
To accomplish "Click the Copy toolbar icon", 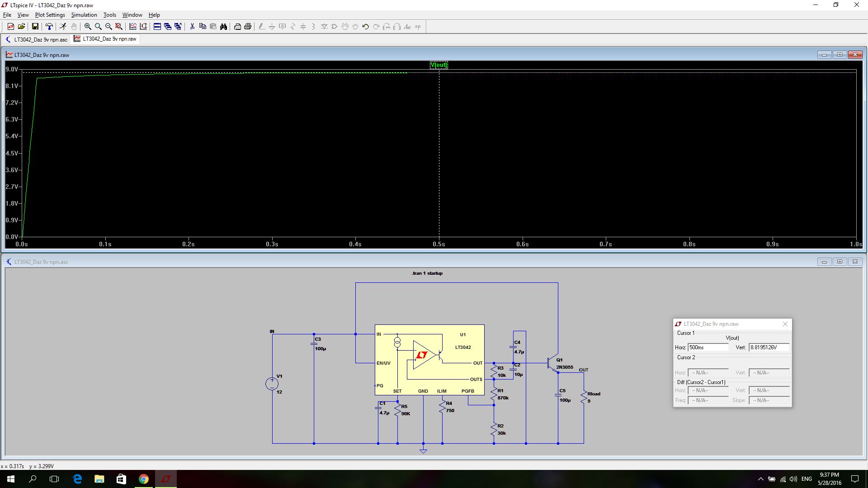I will pos(203,27).
